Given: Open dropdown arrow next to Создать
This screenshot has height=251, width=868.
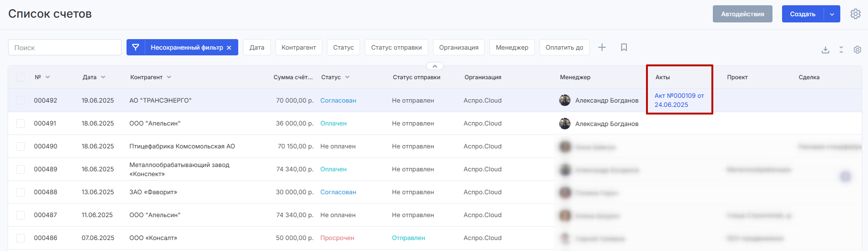Looking at the screenshot, I should 832,14.
